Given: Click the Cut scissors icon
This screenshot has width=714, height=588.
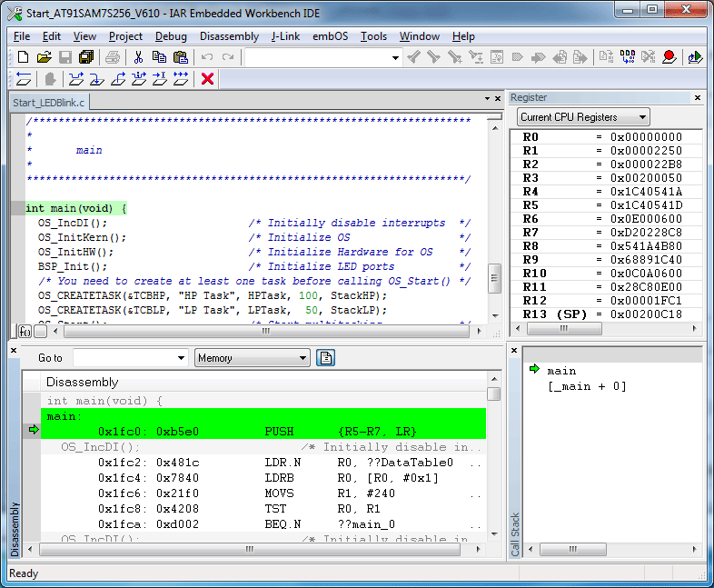Looking at the screenshot, I should point(138,57).
